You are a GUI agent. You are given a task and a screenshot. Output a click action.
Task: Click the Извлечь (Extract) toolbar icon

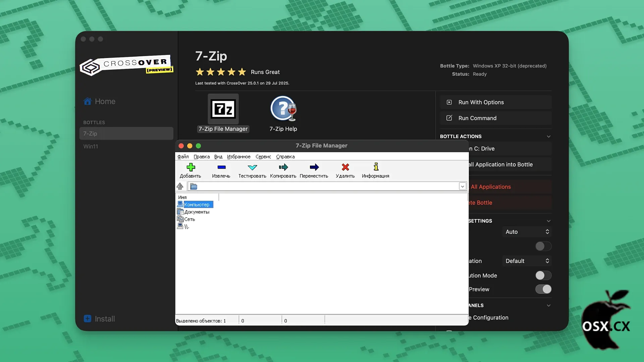[x=221, y=167]
